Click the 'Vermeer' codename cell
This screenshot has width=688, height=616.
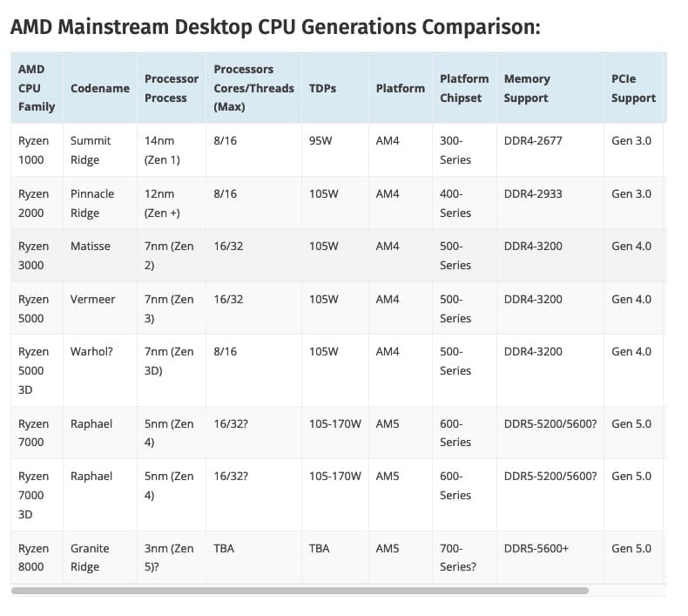(100, 308)
